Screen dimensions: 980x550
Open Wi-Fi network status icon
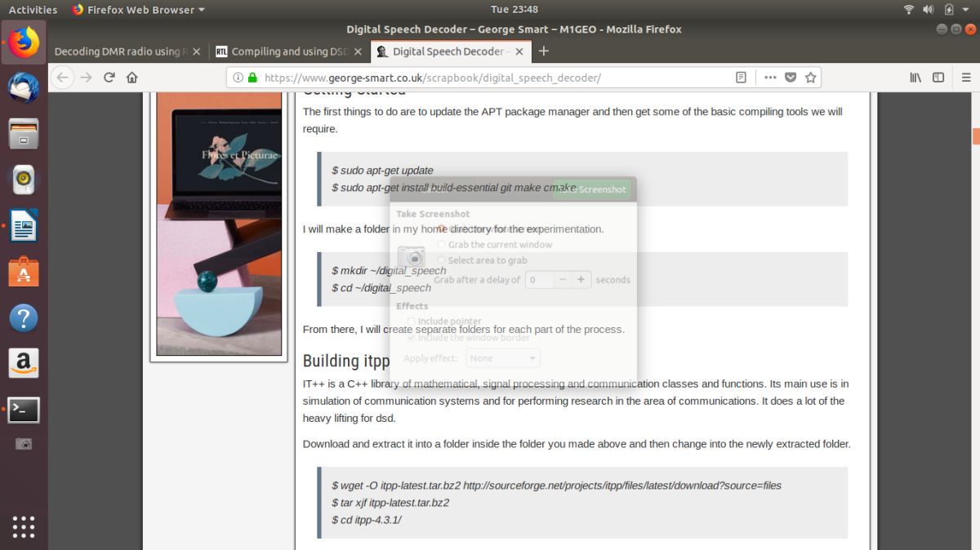909,9
